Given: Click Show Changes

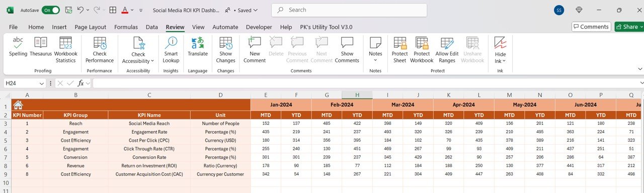Looking at the screenshot, I should (x=226, y=49).
